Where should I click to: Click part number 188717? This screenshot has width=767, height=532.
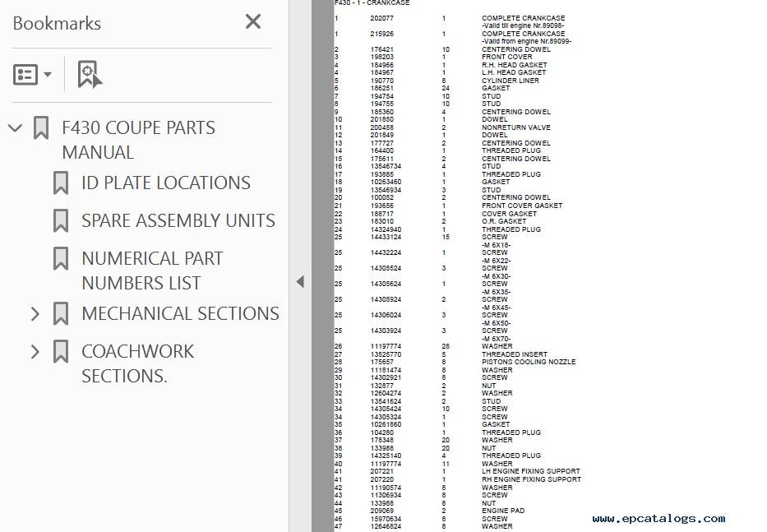pyautogui.click(x=381, y=214)
